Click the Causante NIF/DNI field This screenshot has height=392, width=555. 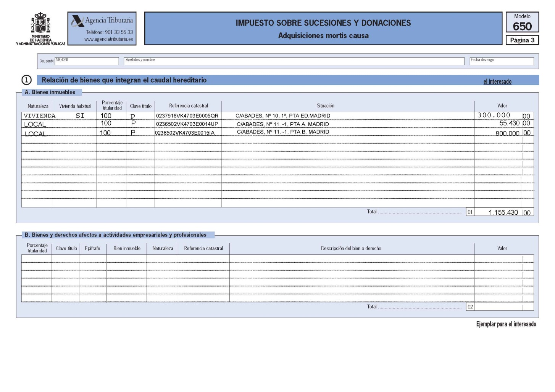[87, 61]
